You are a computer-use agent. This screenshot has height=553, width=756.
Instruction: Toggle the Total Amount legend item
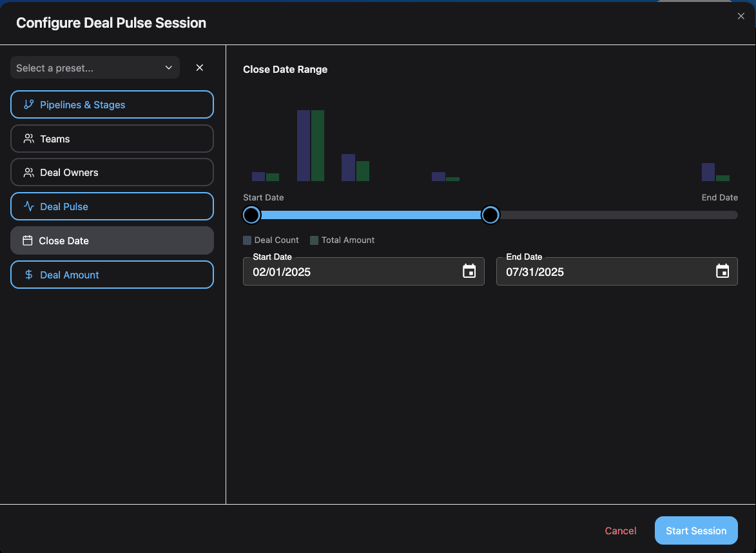point(342,240)
